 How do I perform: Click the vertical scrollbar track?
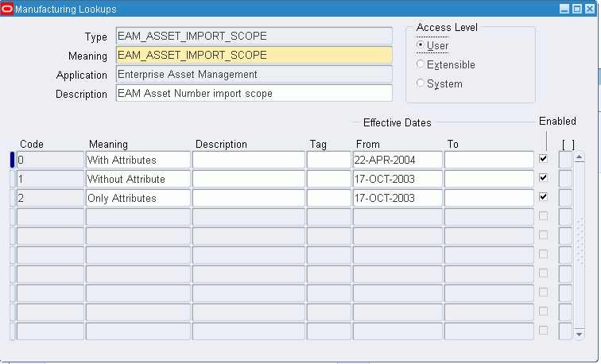point(580,246)
